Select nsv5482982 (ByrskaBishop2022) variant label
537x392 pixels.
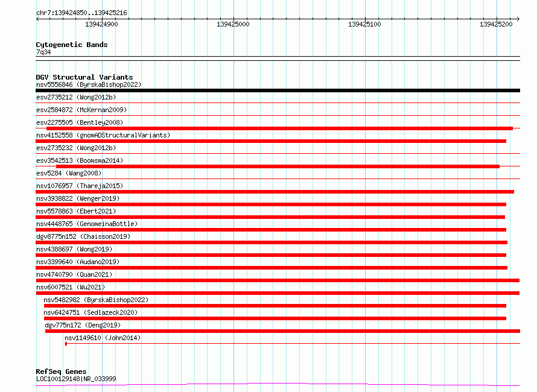96,300
